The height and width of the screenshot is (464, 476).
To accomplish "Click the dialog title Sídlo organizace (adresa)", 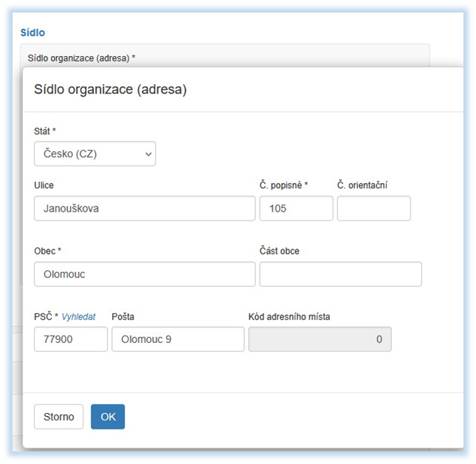I will pos(111,90).
